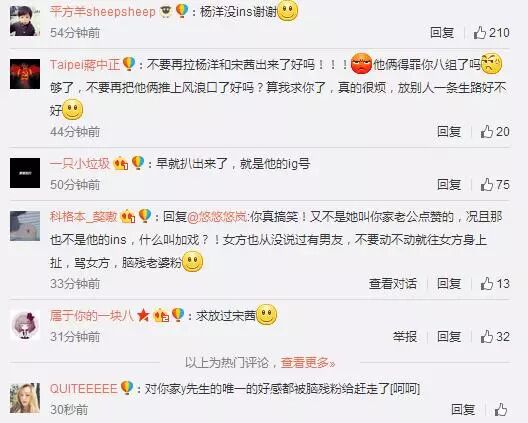The width and height of the screenshot is (528, 423).
Task: Reply to the 50分钟前 comment
Action: (449, 185)
